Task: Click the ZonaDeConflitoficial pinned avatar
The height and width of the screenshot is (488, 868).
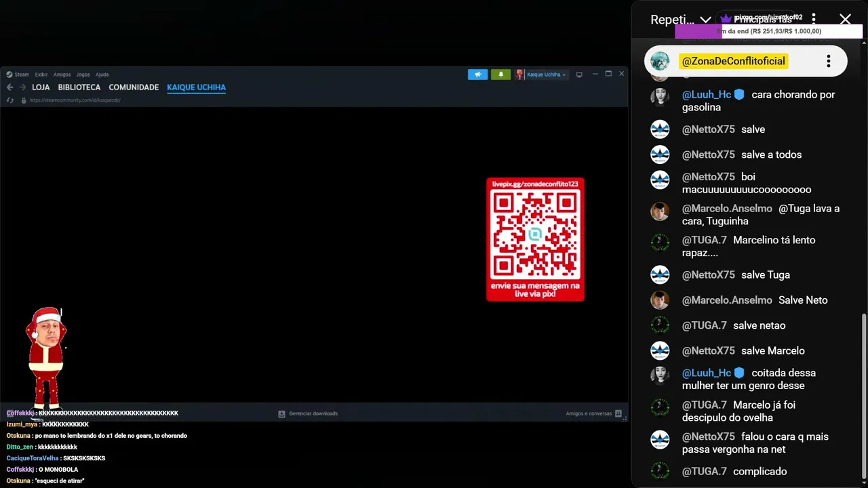Action: point(660,61)
